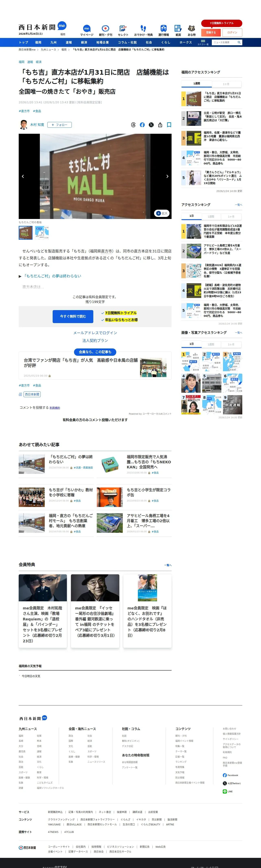Expand 会員特典 一覧へ link

tap(168, 565)
